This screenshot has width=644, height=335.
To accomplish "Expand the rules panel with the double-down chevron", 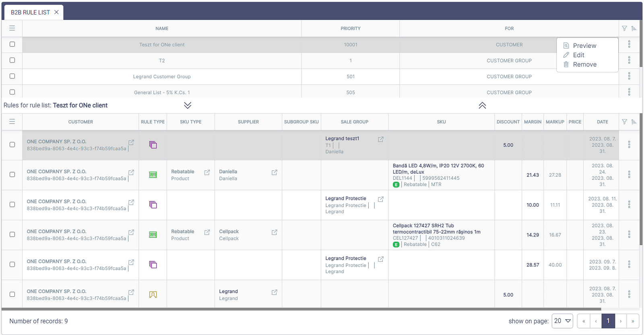I will pyautogui.click(x=188, y=105).
